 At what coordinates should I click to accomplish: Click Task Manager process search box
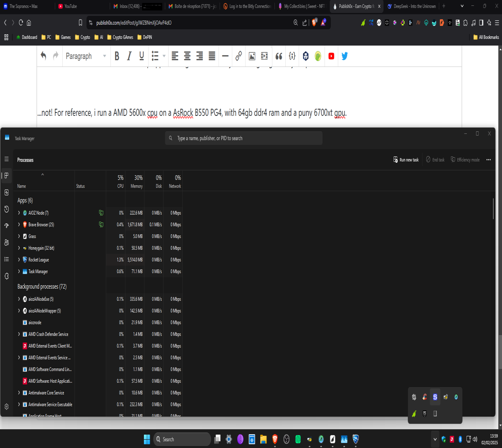[x=243, y=138]
